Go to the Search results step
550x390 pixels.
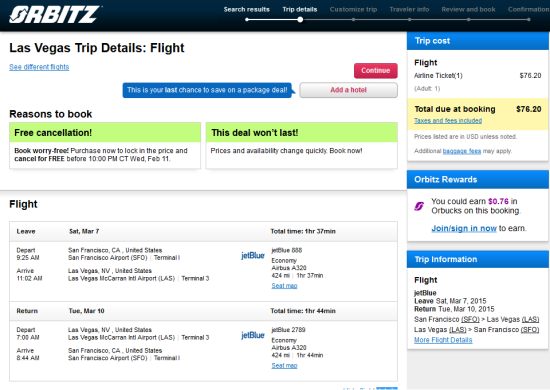click(247, 9)
